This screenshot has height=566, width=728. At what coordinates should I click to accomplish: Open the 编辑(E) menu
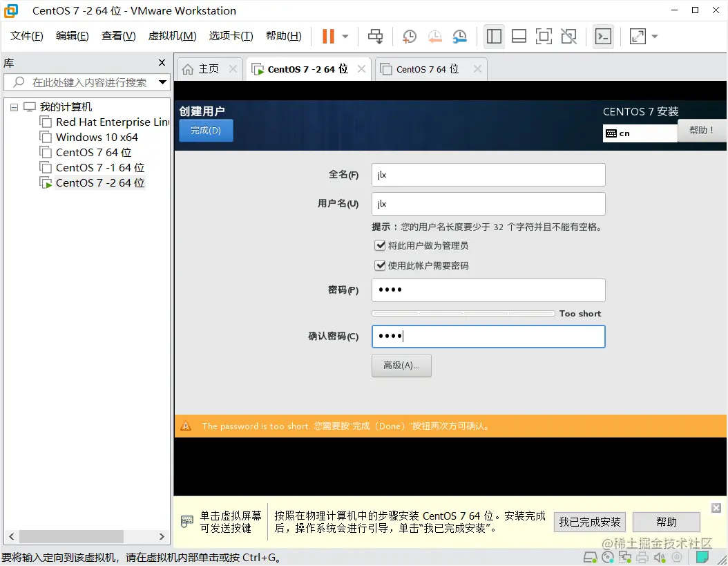[x=72, y=36]
